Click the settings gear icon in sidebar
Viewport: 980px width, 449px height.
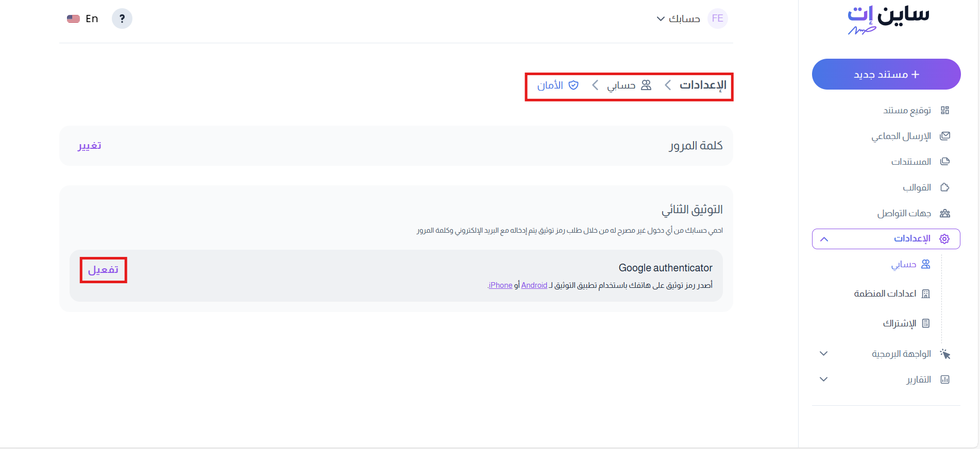coord(944,239)
